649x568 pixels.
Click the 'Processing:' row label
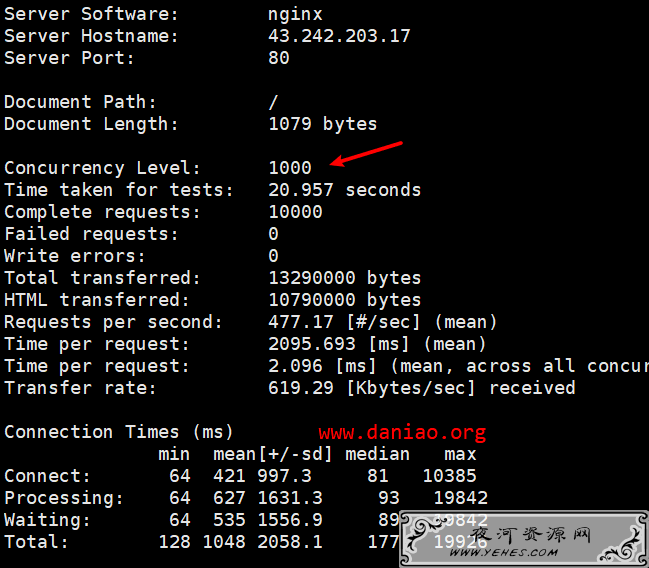(x=63, y=498)
